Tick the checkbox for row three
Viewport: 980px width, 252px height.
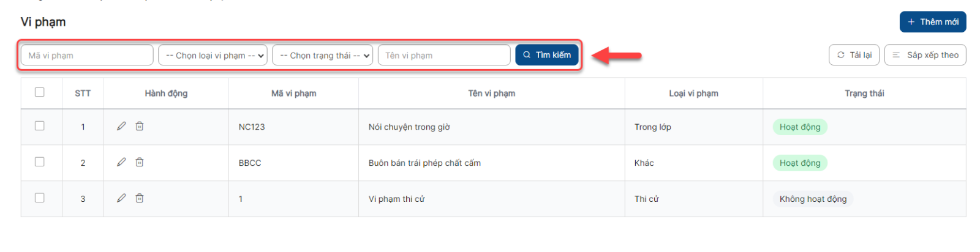pyautogui.click(x=40, y=198)
